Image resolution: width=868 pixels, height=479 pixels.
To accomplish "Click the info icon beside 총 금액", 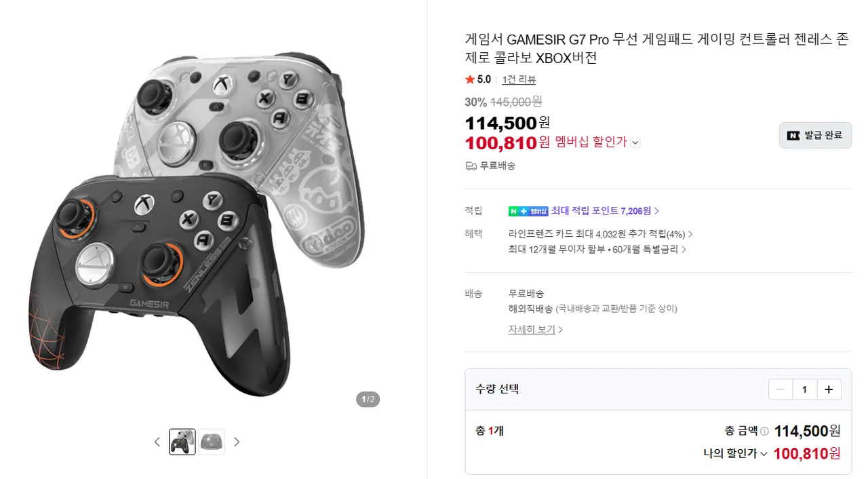I will click(764, 432).
